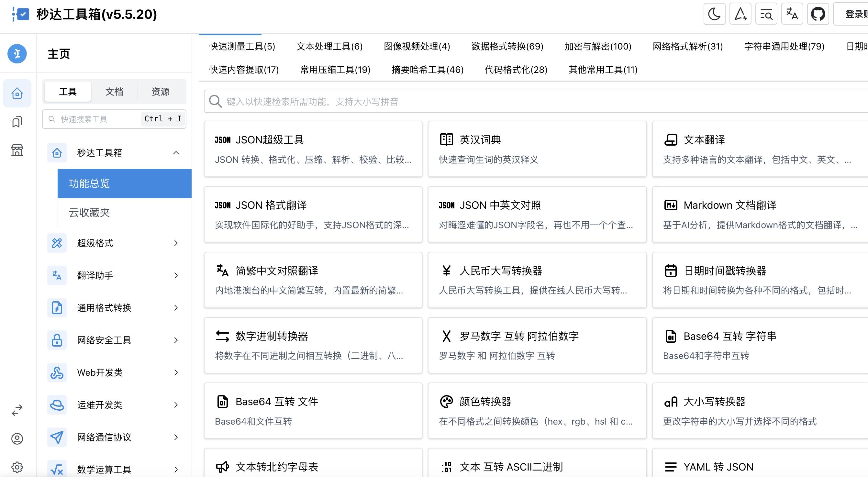Open GitHub repository icon in header
Image resolution: width=868 pixels, height=477 pixels.
click(x=818, y=14)
